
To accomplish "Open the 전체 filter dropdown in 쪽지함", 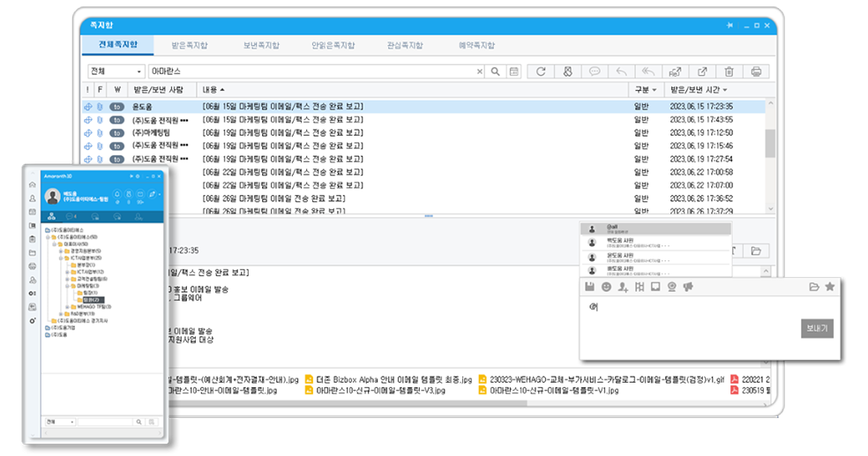I will coord(116,71).
